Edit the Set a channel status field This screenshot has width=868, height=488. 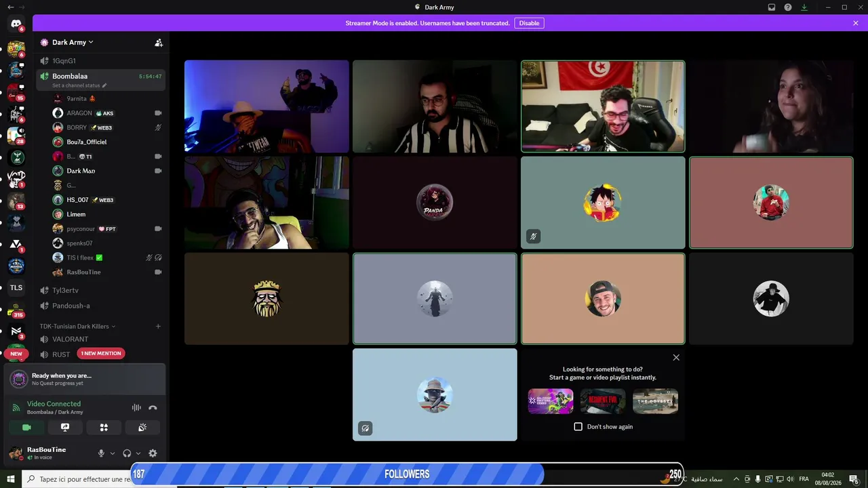coord(79,85)
